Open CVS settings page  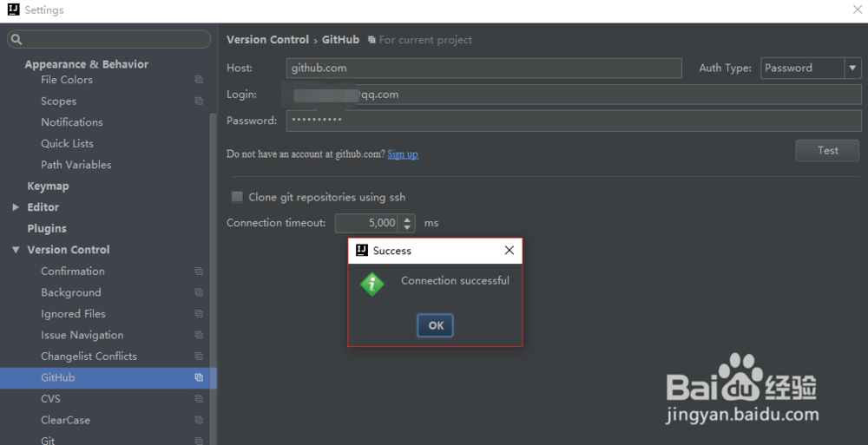(x=50, y=398)
